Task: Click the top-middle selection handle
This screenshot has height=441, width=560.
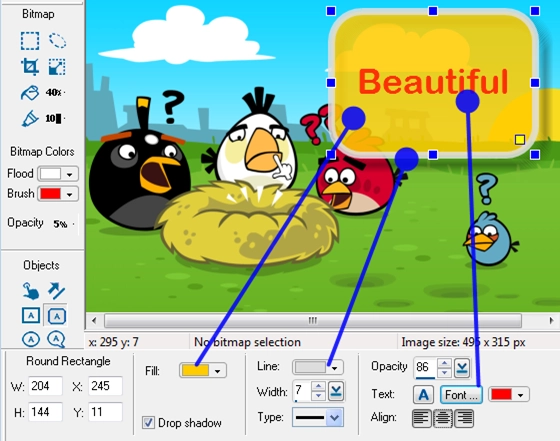Action: point(433,11)
